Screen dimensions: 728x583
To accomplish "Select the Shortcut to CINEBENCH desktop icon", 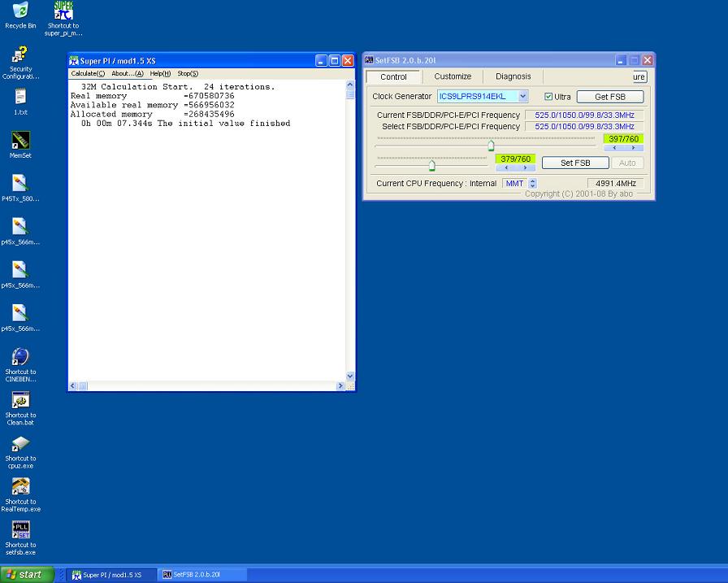I will click(20, 364).
